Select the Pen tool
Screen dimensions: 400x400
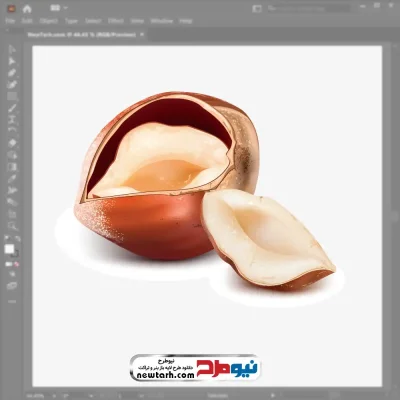12,73
